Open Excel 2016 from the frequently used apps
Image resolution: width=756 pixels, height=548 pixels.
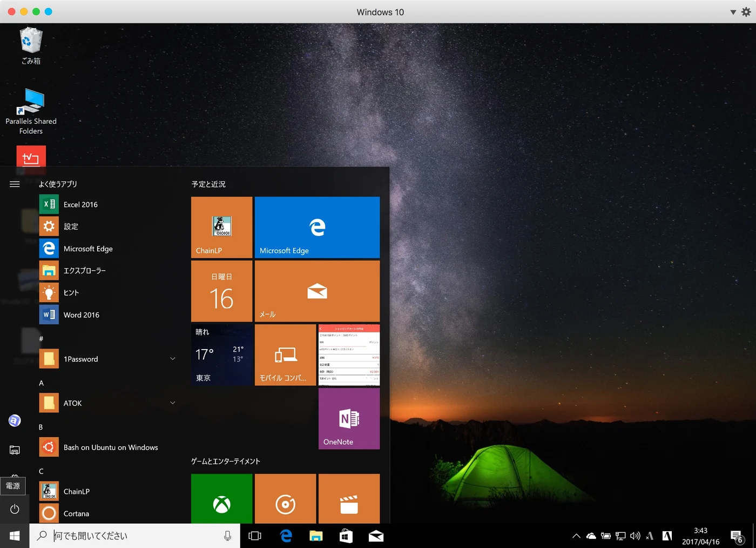tap(108, 204)
